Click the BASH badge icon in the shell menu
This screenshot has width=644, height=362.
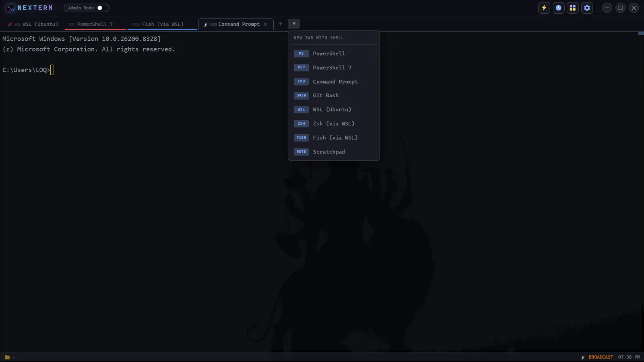click(x=301, y=95)
